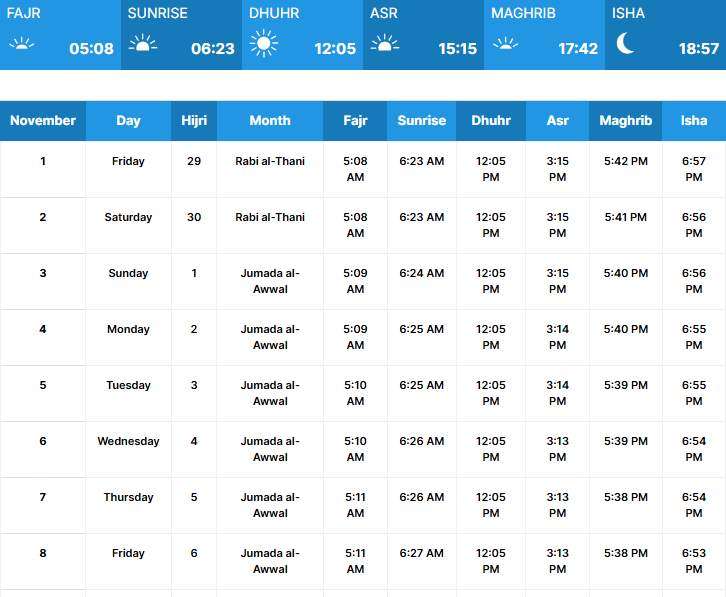Image resolution: width=726 pixels, height=597 pixels.
Task: Click the Fajr dawn sun icon
Action: coord(21,44)
